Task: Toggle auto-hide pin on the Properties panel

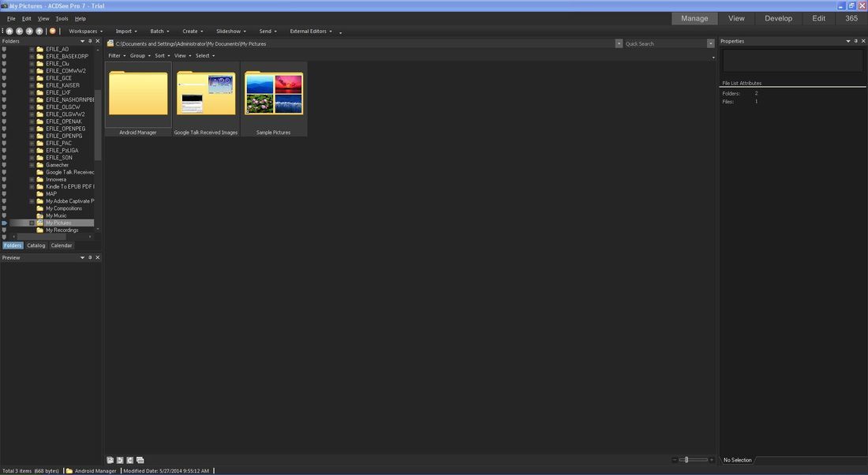Action: 855,40
